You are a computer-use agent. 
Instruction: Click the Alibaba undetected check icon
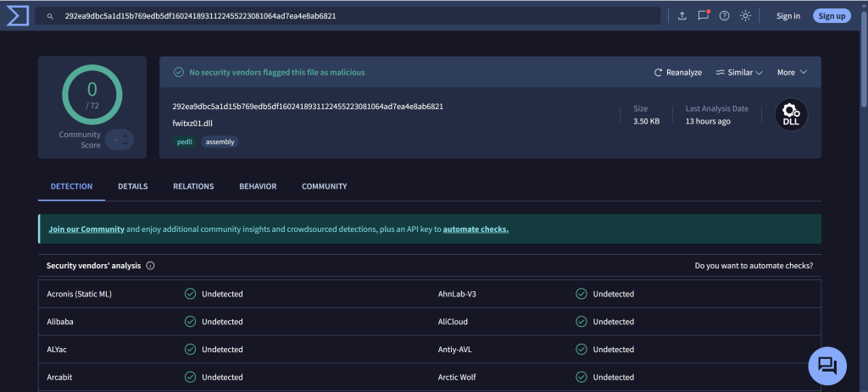(191, 322)
